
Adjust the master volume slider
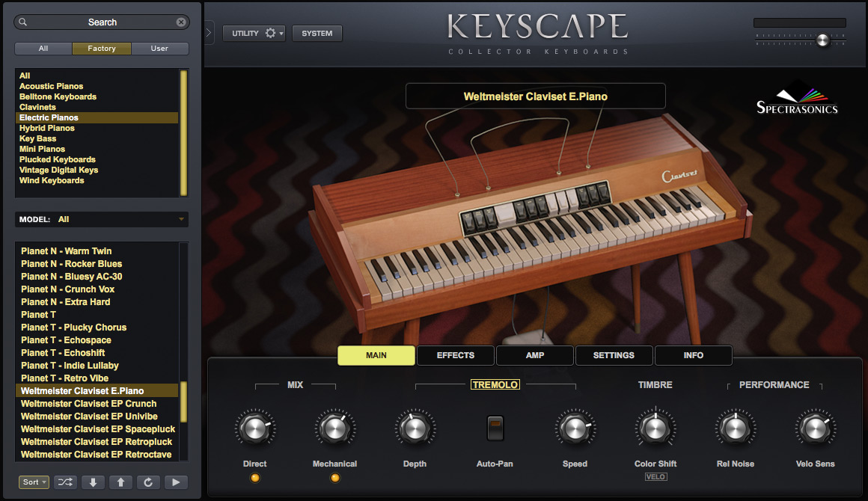(x=822, y=40)
